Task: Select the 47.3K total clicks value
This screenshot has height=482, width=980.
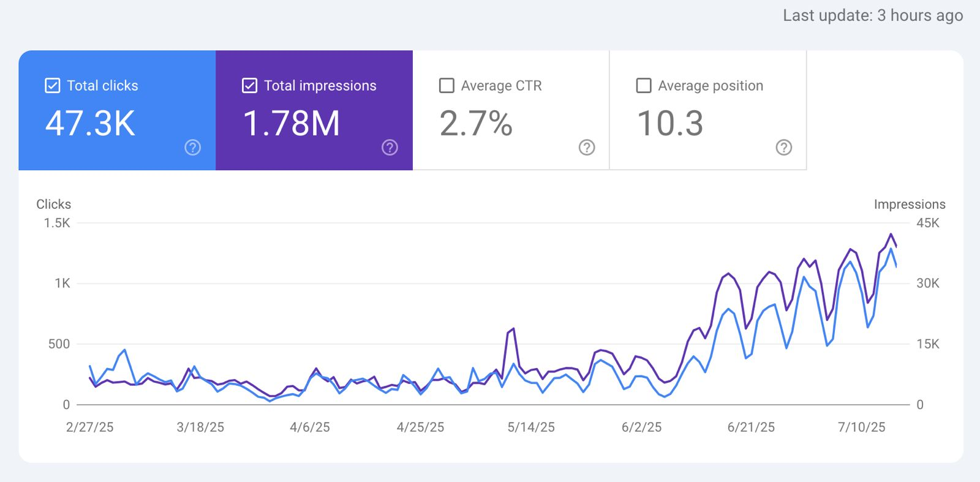Action: coord(90,124)
